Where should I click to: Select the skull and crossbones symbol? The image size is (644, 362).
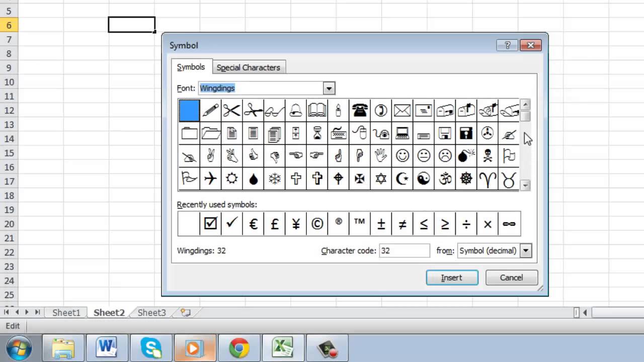point(487,156)
